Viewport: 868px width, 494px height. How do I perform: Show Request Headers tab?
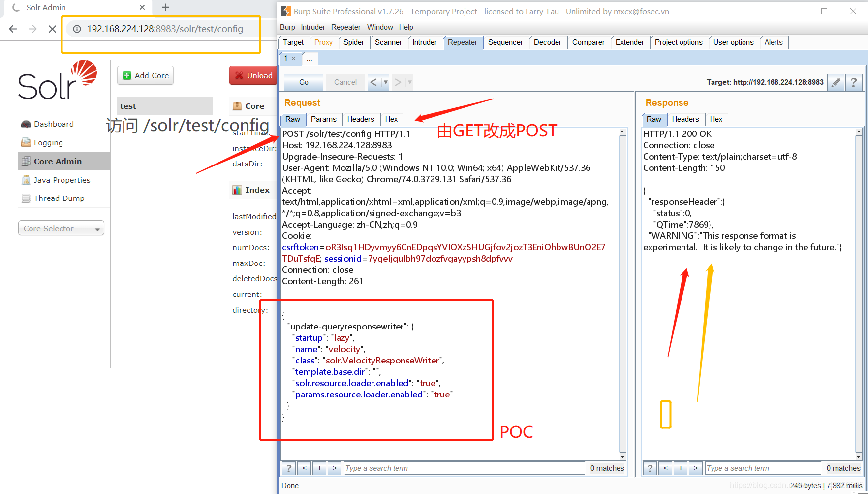pos(361,119)
